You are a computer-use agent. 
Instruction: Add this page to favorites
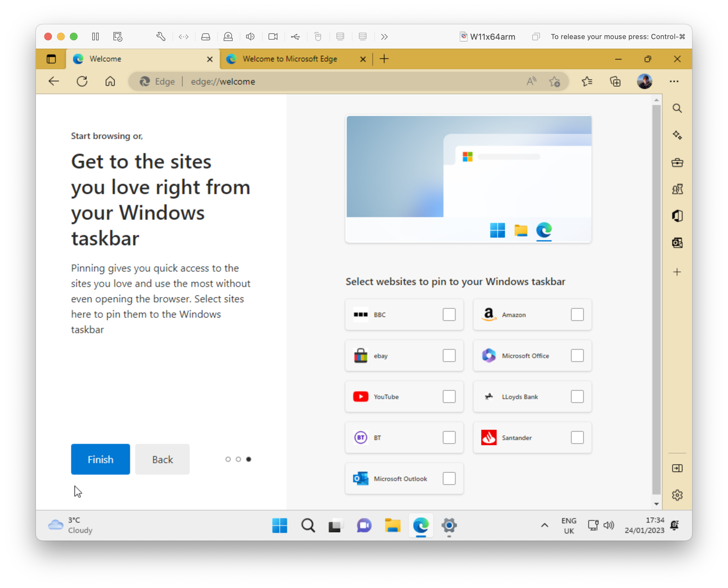[554, 81]
